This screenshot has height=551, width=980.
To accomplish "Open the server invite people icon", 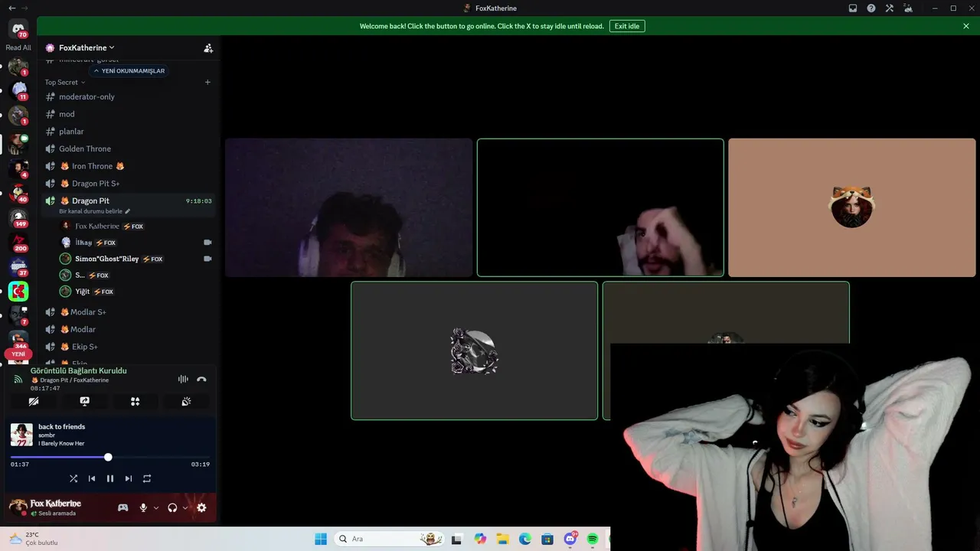I will coord(208,47).
